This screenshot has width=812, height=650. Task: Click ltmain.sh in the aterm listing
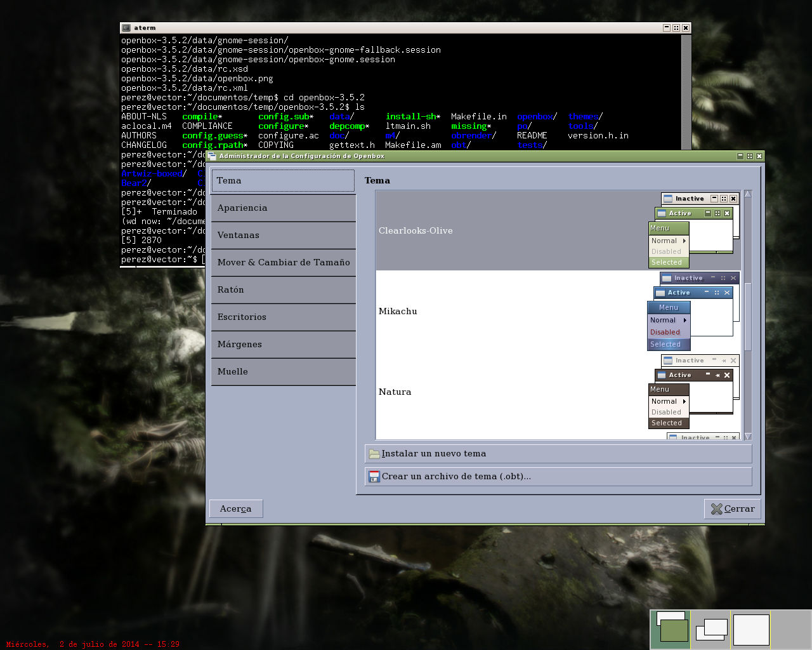click(408, 126)
